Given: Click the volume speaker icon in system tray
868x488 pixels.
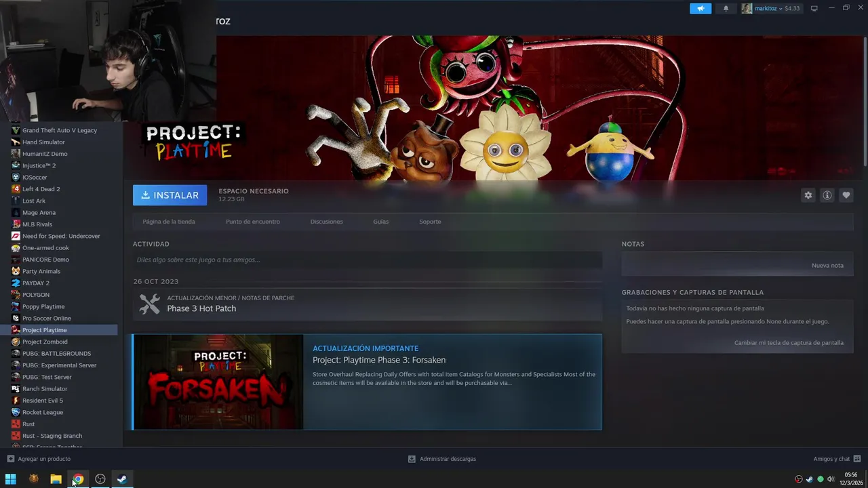Looking at the screenshot, I should coord(831,479).
